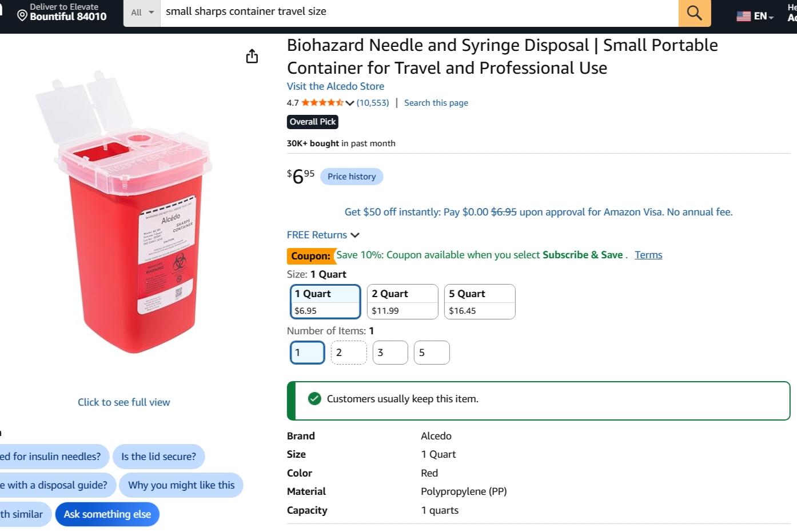Click the location pin delivery icon
This screenshot has height=532, width=797.
point(22,15)
